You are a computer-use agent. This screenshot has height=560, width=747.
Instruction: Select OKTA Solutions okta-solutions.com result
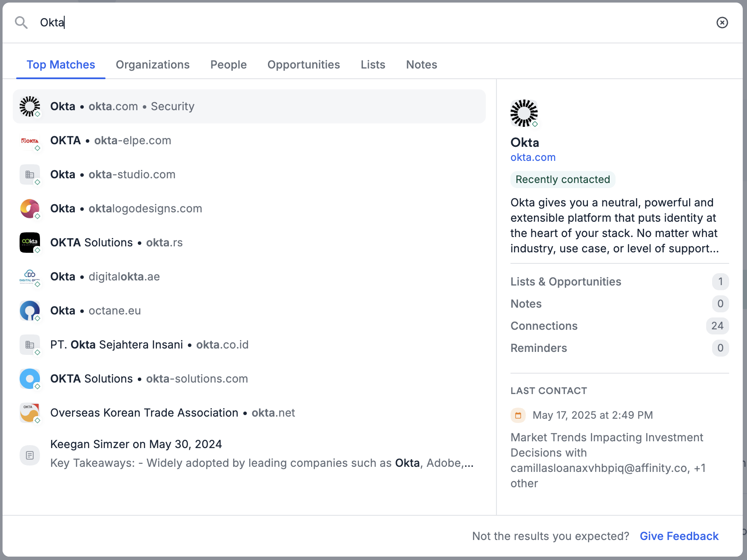tap(249, 379)
